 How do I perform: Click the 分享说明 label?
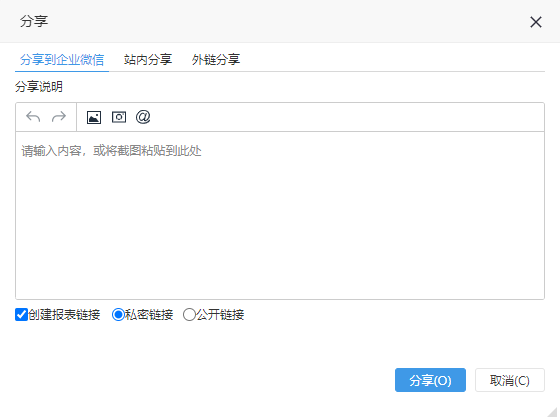[x=39, y=87]
